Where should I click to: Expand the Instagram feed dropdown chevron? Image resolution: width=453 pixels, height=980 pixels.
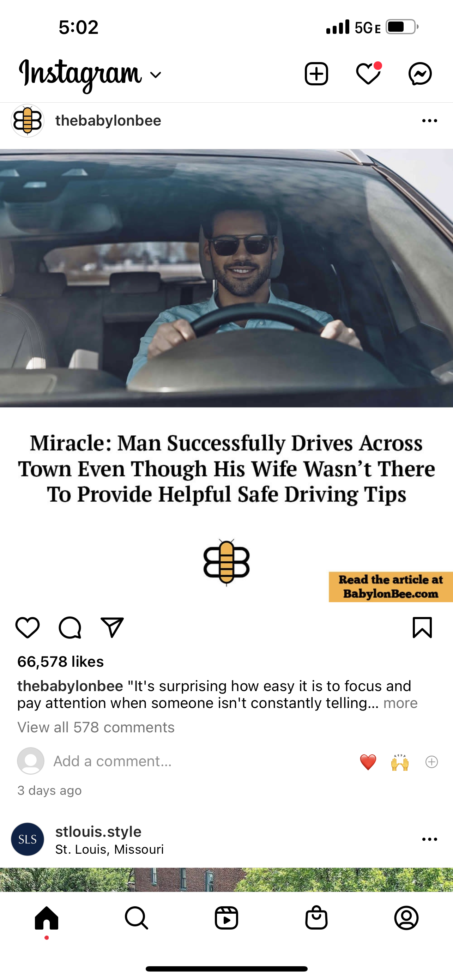click(x=156, y=75)
